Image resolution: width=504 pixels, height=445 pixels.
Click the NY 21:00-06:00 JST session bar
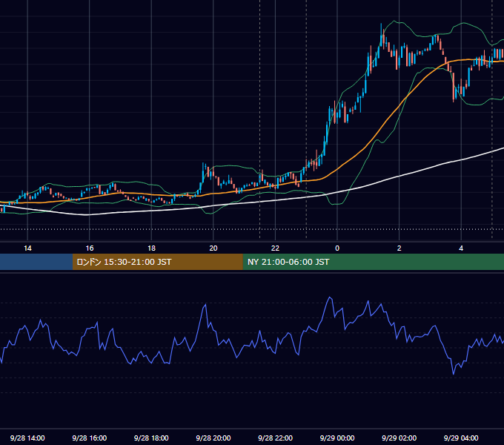[x=373, y=262]
